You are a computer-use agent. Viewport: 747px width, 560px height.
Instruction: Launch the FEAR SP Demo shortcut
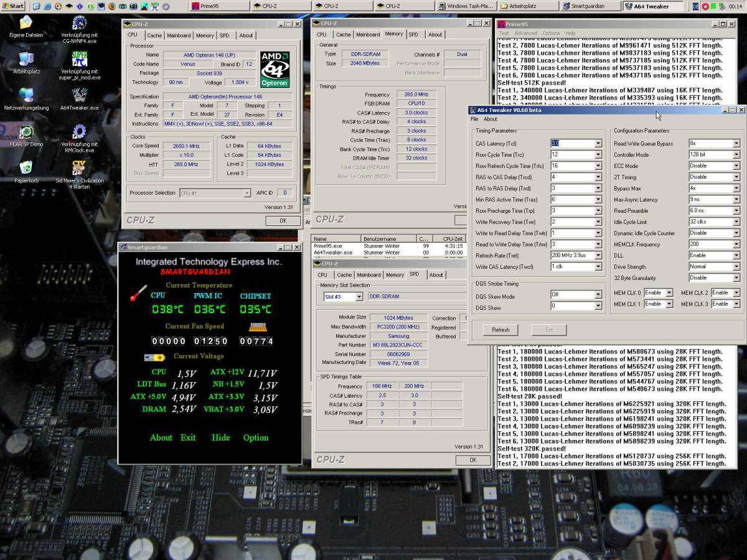click(x=26, y=132)
